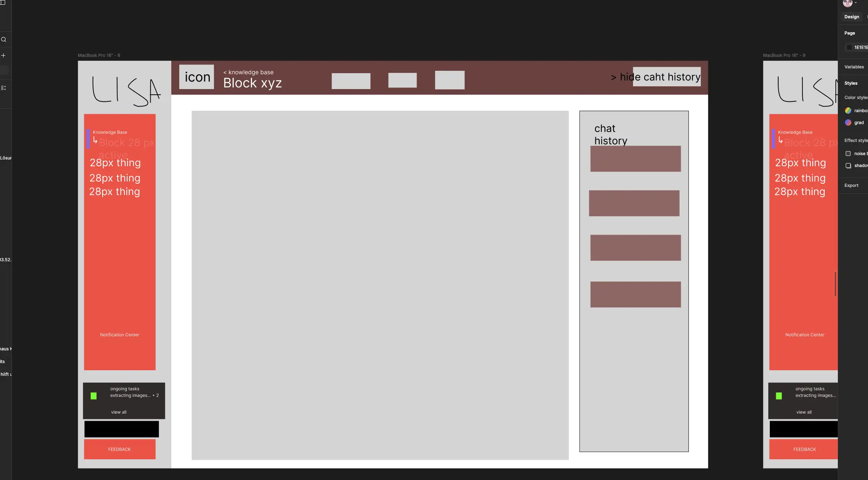
Task: Click the green status square in ongoing tasks
Action: 94,396
